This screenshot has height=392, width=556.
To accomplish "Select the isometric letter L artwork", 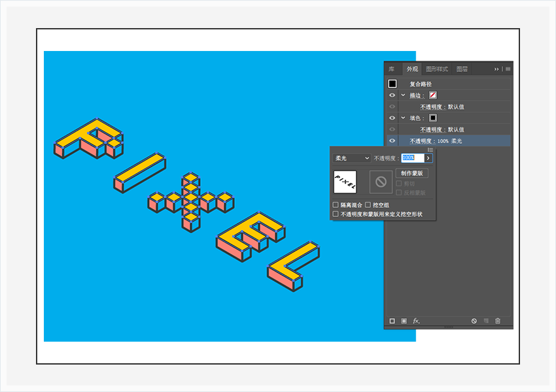I will (294, 267).
